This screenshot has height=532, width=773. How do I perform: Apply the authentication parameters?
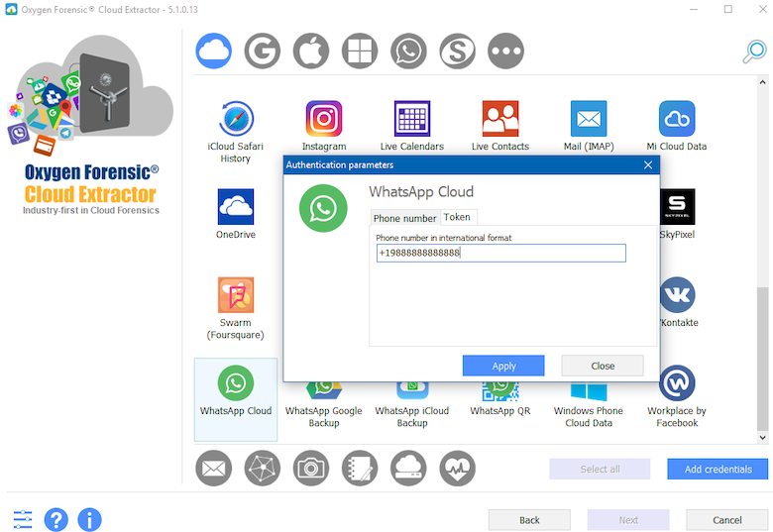click(x=503, y=366)
